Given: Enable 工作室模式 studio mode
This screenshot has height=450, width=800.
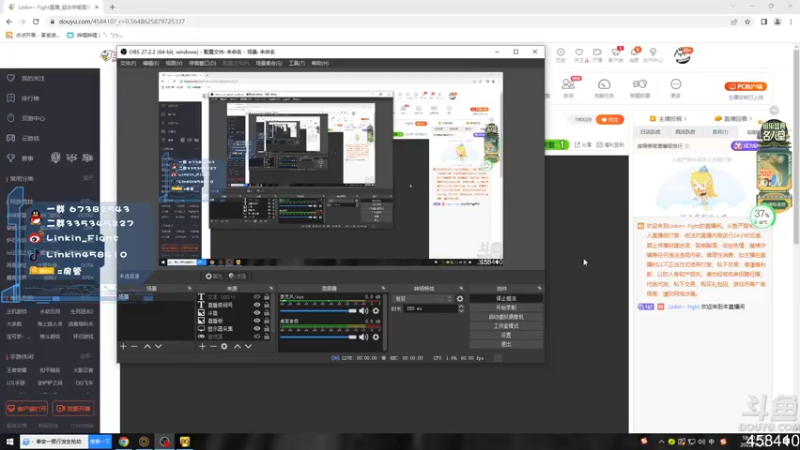Looking at the screenshot, I should pos(506,326).
